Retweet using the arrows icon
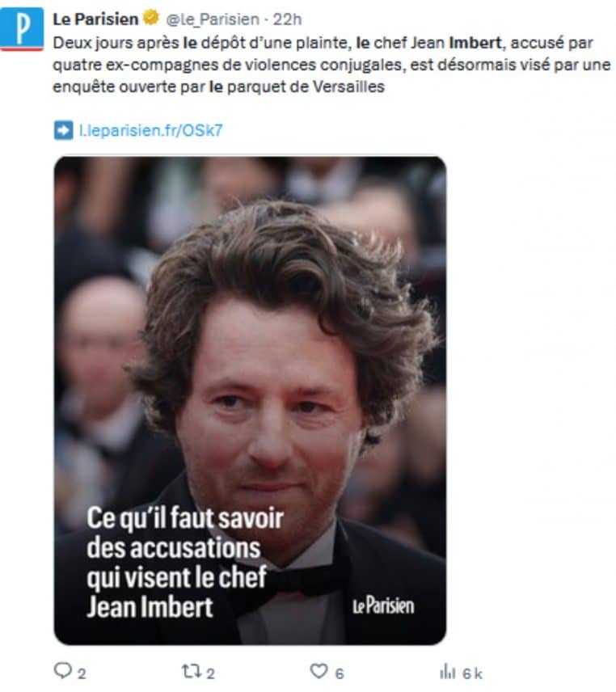 (192, 671)
